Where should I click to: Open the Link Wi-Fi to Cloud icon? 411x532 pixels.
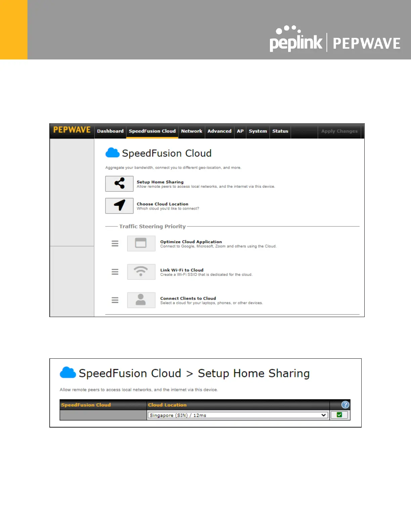pos(141,271)
